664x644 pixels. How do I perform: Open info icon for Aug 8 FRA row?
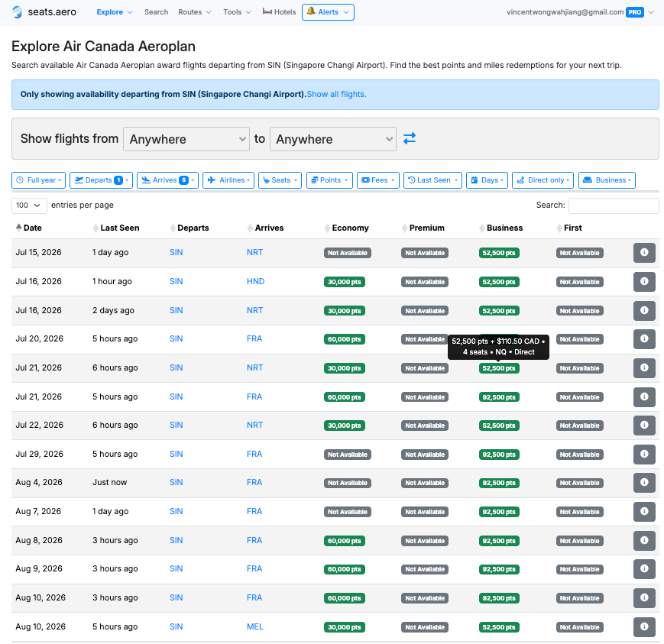click(644, 541)
